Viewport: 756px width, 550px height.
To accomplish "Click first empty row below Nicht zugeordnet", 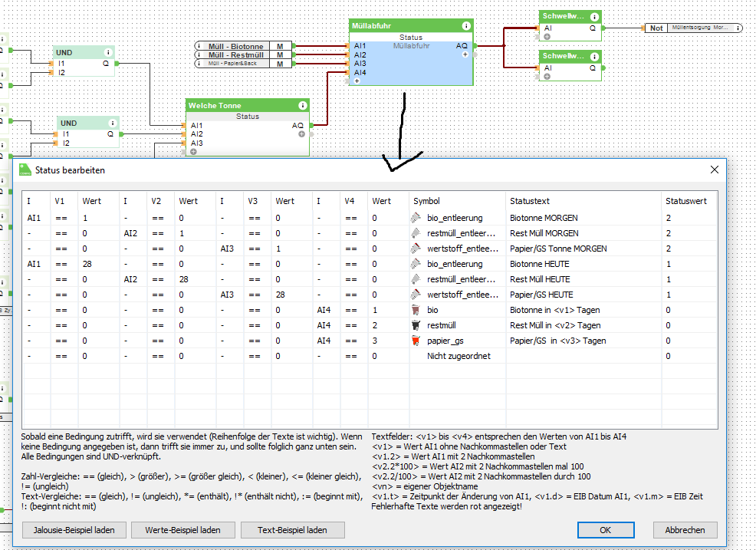I will [x=370, y=371].
